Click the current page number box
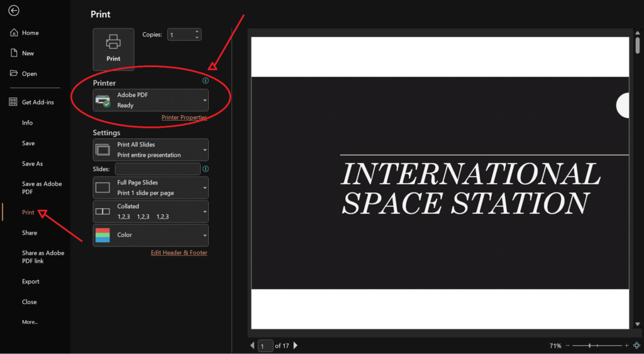Viewport: 644px width, 354px height. 265,346
